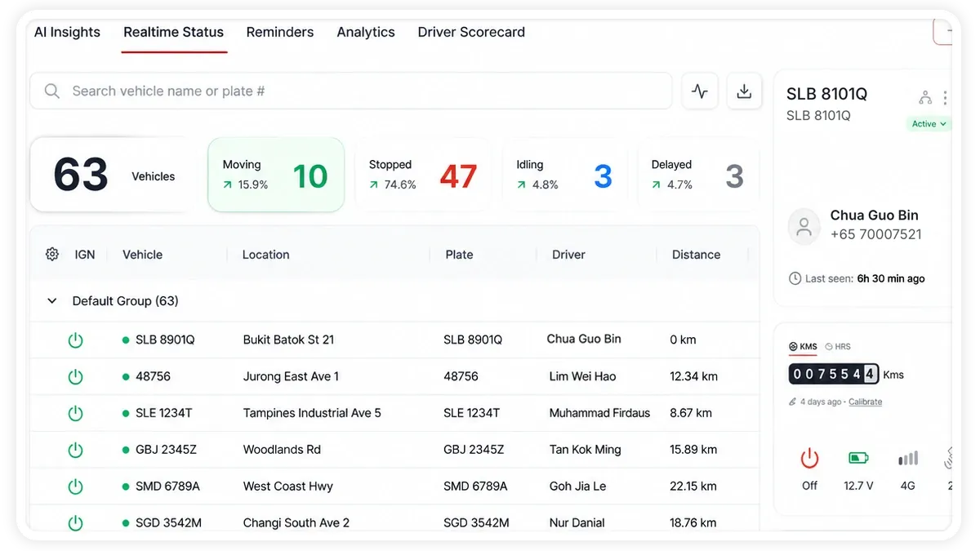Click the SGD 3542M vehicle name

click(x=168, y=522)
